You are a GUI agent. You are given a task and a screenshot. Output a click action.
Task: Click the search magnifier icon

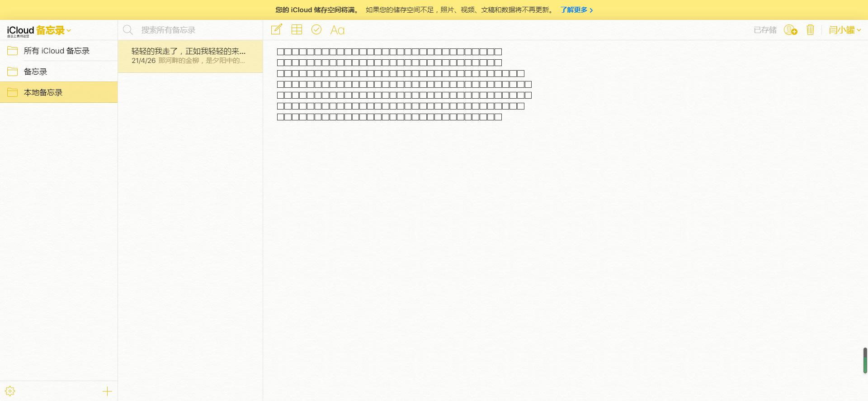click(x=128, y=30)
